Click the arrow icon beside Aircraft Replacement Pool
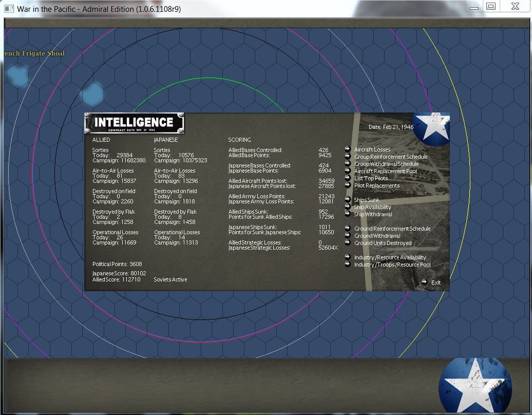Image resolution: width=532 pixels, height=415 pixels. tap(348, 171)
